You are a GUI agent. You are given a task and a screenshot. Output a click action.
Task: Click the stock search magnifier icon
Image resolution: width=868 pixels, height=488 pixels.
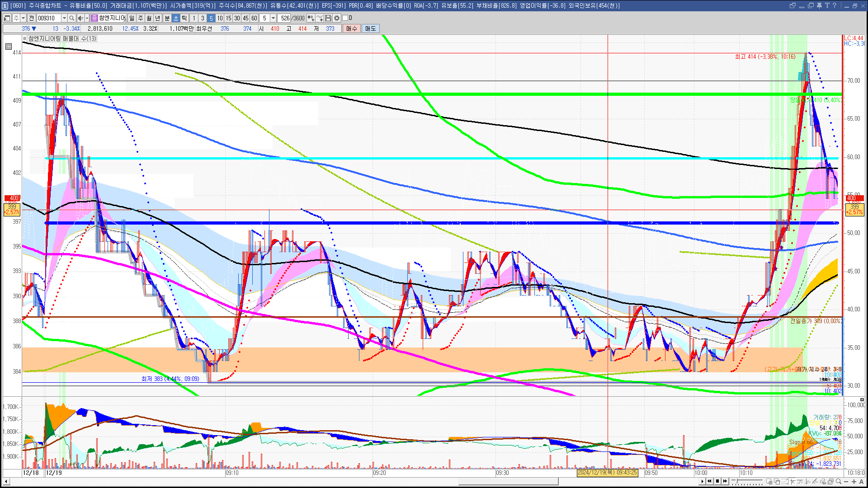(71, 18)
